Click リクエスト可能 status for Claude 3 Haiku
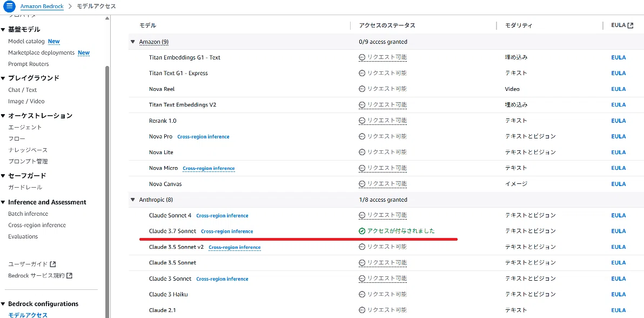 (387, 295)
